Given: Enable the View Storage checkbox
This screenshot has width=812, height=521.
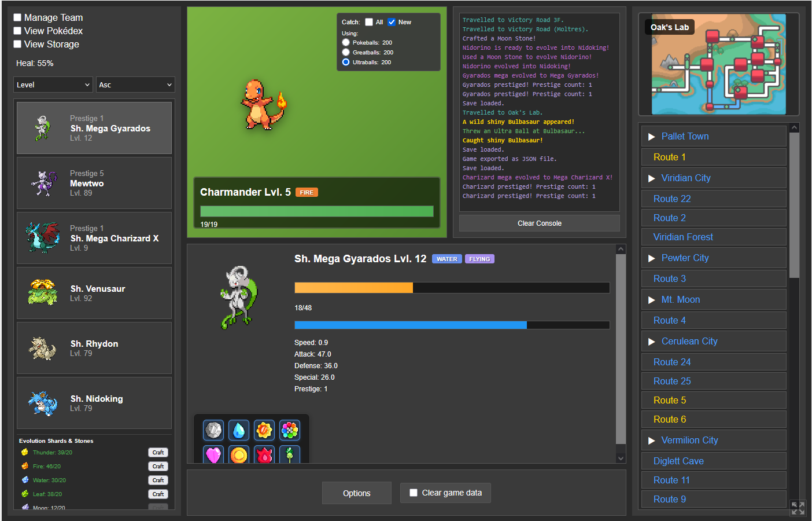Looking at the screenshot, I should tap(17, 44).
